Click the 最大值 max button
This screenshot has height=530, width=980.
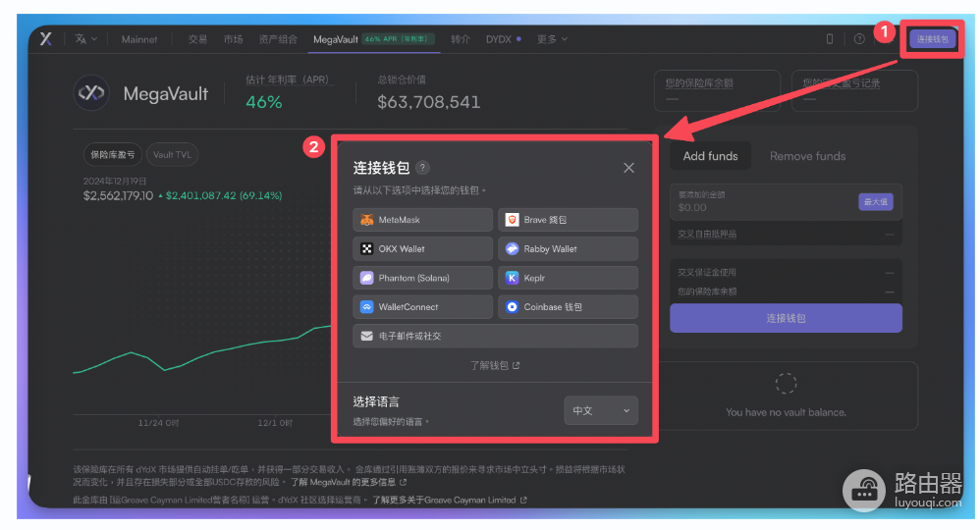click(x=876, y=202)
